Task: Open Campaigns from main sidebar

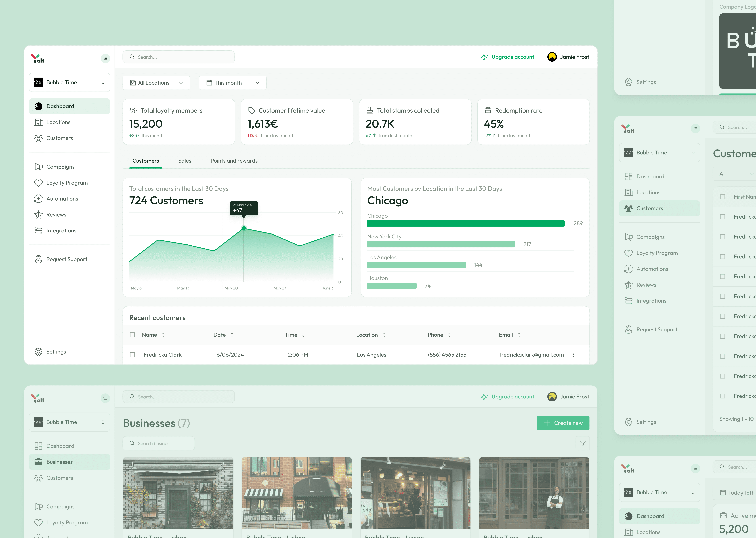Action: coord(60,167)
